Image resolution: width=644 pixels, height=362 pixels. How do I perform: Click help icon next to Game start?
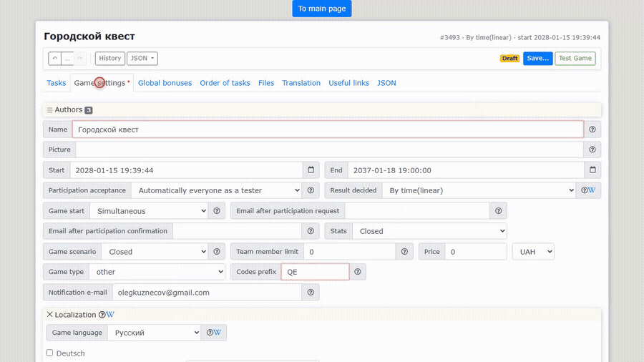click(x=217, y=210)
